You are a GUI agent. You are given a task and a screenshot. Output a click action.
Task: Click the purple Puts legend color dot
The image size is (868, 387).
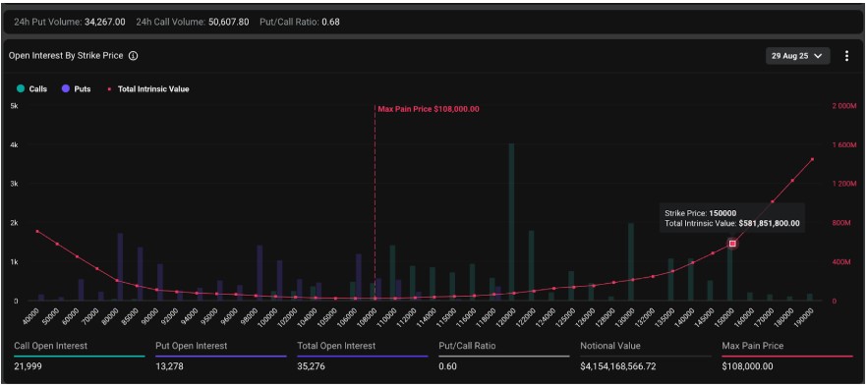click(x=65, y=88)
